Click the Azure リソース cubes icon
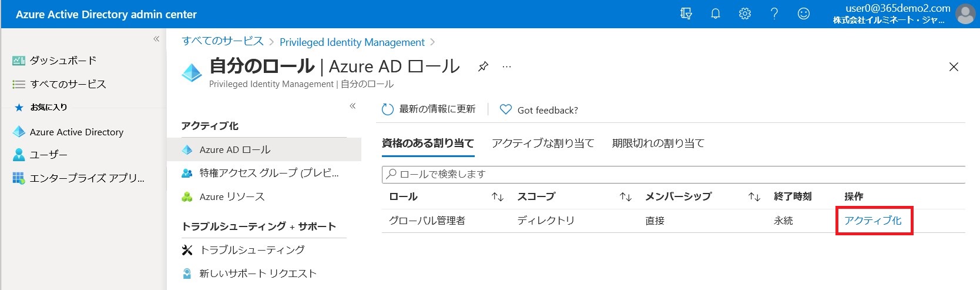 (x=187, y=196)
